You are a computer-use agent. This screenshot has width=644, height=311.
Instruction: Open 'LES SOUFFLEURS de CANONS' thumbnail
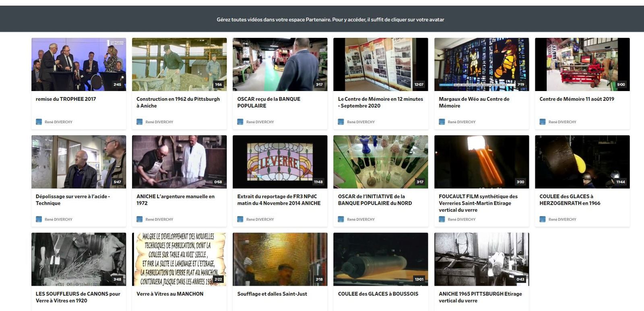[x=78, y=259]
